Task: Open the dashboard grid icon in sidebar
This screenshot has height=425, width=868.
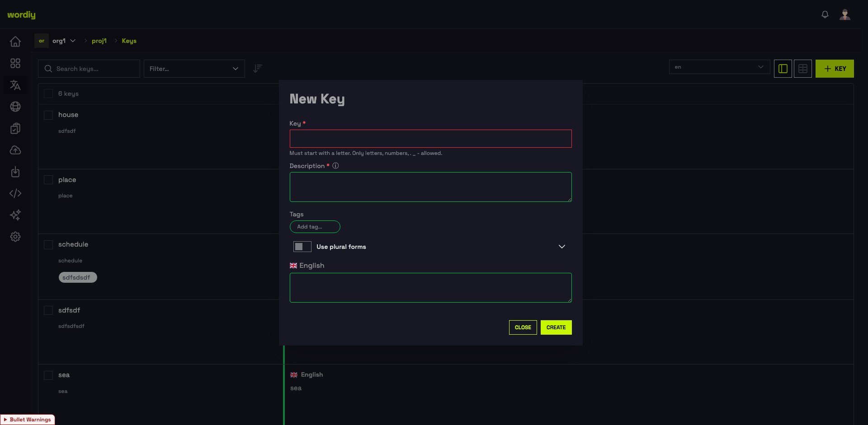Action: tap(15, 63)
